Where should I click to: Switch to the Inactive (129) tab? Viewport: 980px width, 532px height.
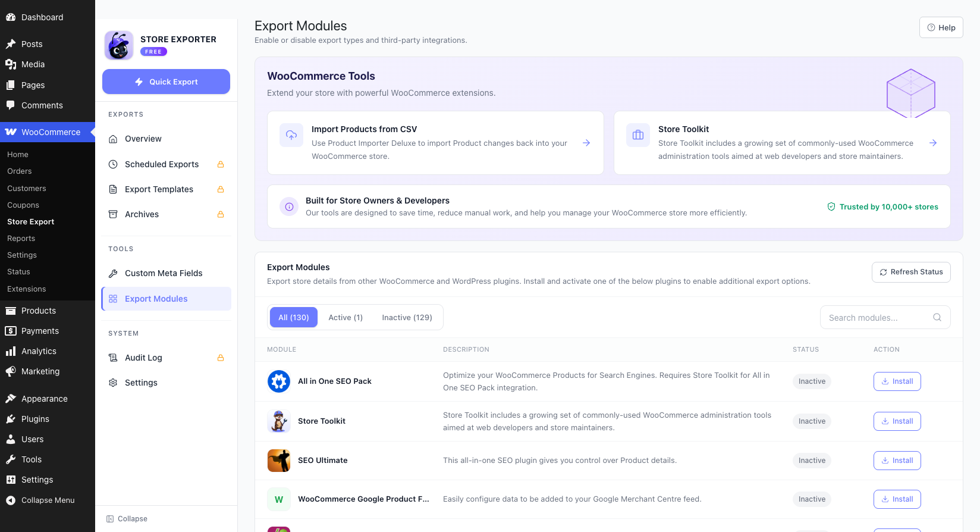(407, 317)
